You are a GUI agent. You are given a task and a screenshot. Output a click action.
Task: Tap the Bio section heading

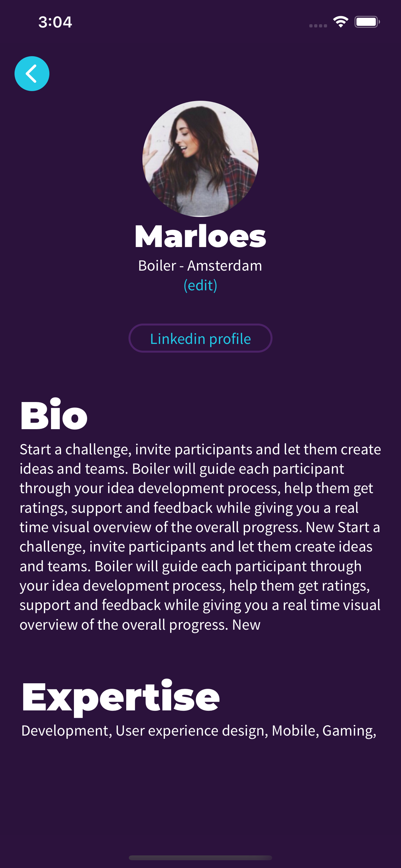point(53,415)
